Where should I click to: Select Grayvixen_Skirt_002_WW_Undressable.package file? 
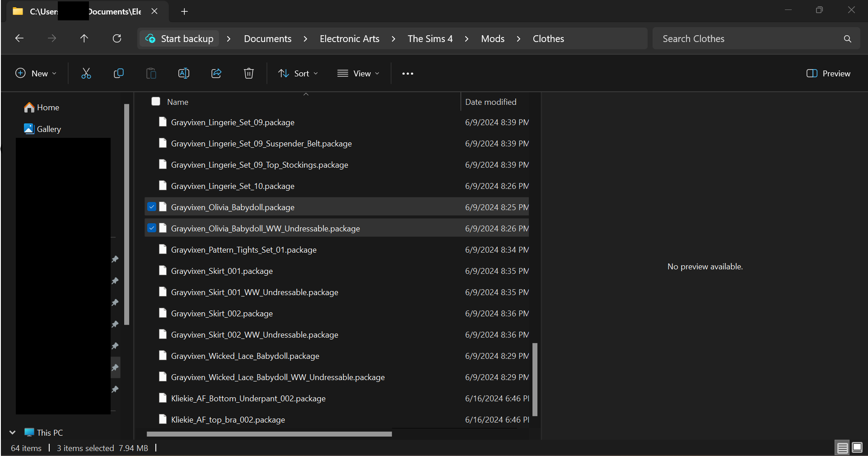tap(336, 334)
